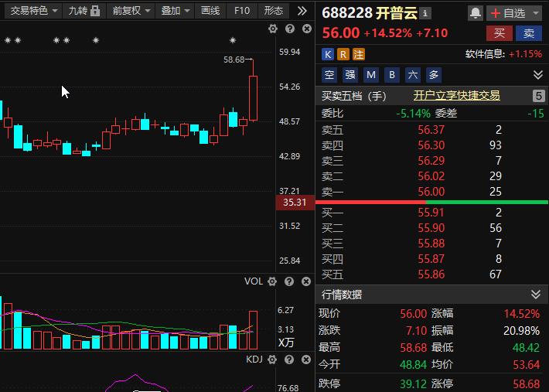The height and width of the screenshot is (392, 549).
Task: Click the B signal icon
Action: point(392,75)
